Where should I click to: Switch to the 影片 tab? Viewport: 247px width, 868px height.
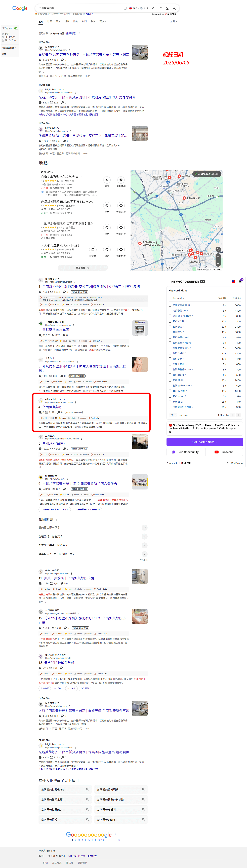[x=93, y=22]
